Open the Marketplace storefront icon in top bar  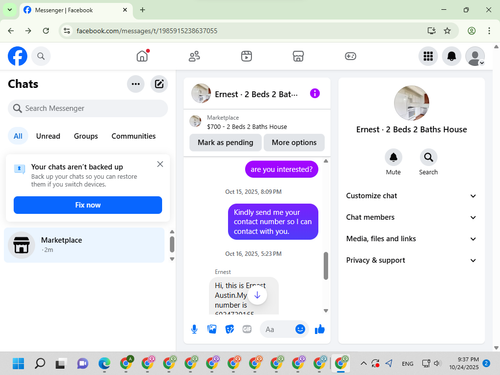[298, 56]
